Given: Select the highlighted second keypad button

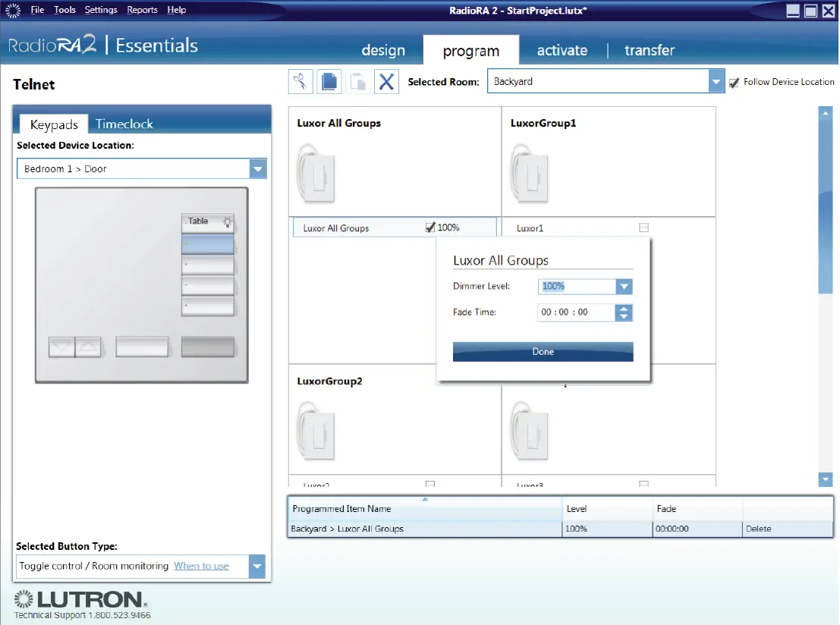Looking at the screenshot, I should pyautogui.click(x=208, y=244).
